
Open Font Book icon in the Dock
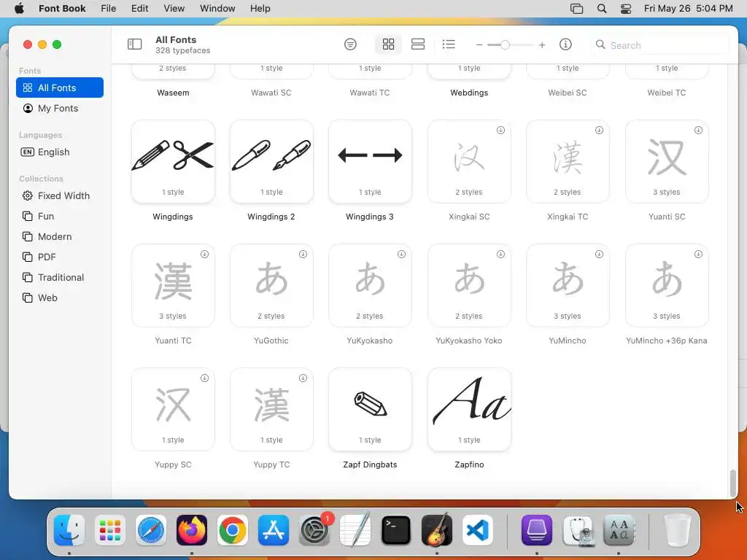pyautogui.click(x=619, y=530)
